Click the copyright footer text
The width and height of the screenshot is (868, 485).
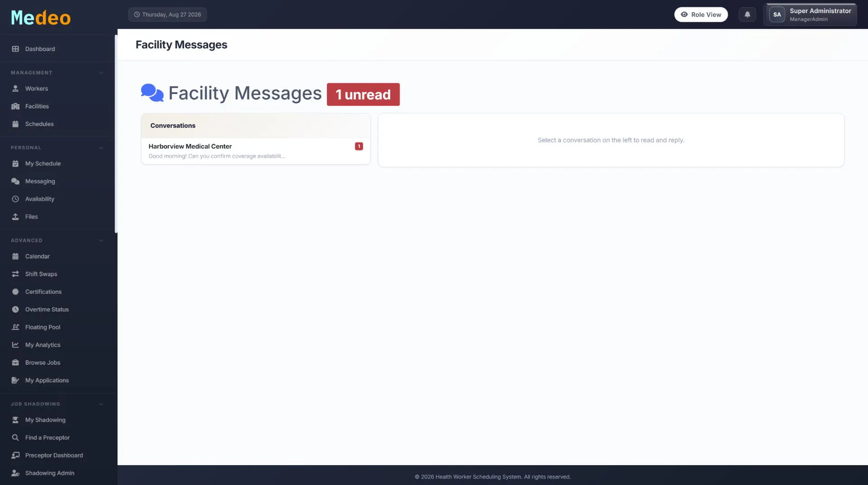click(x=493, y=477)
